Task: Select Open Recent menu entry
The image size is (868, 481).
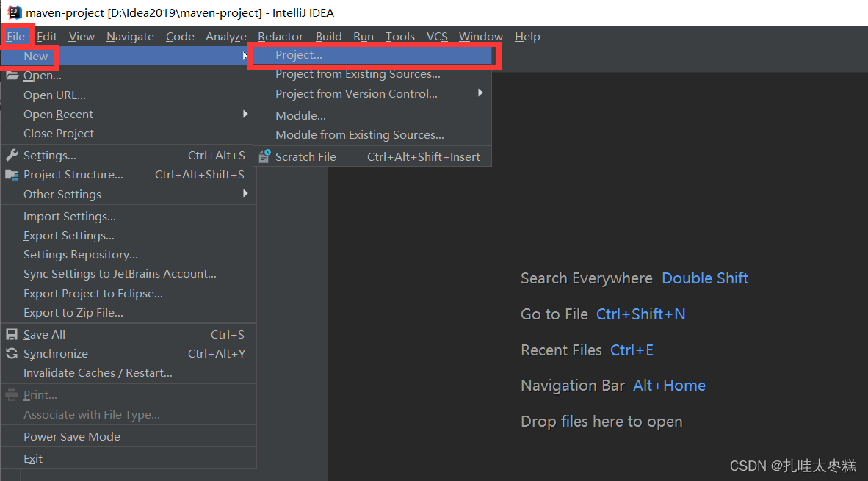Action: [x=129, y=114]
